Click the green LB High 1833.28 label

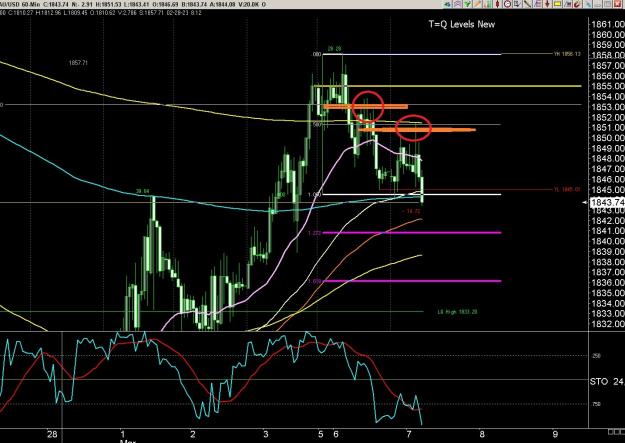click(x=457, y=312)
